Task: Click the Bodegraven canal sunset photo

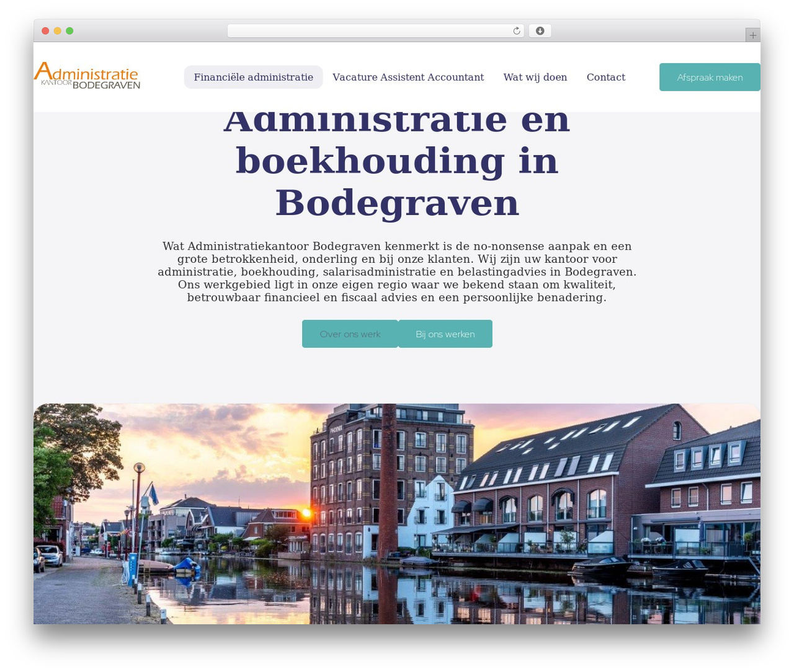Action: 397,514
